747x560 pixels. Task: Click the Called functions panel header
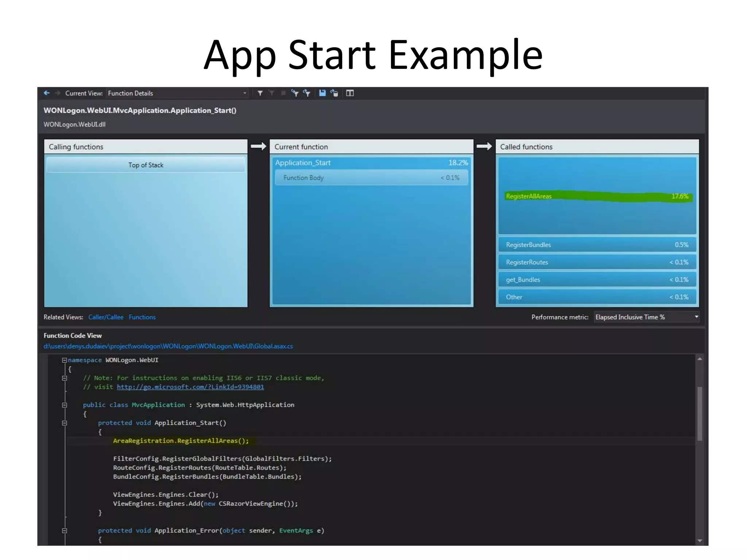pyautogui.click(x=597, y=147)
